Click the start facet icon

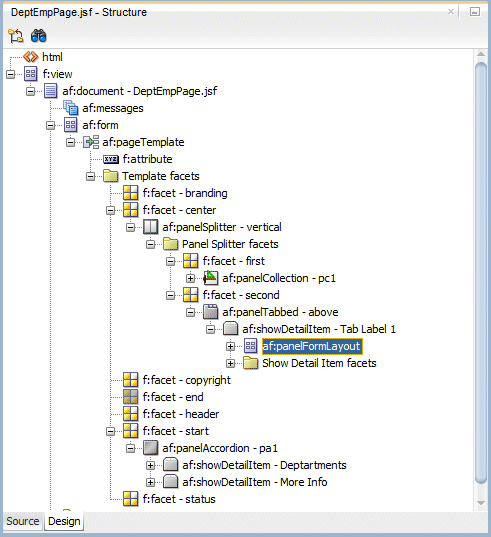(130, 431)
